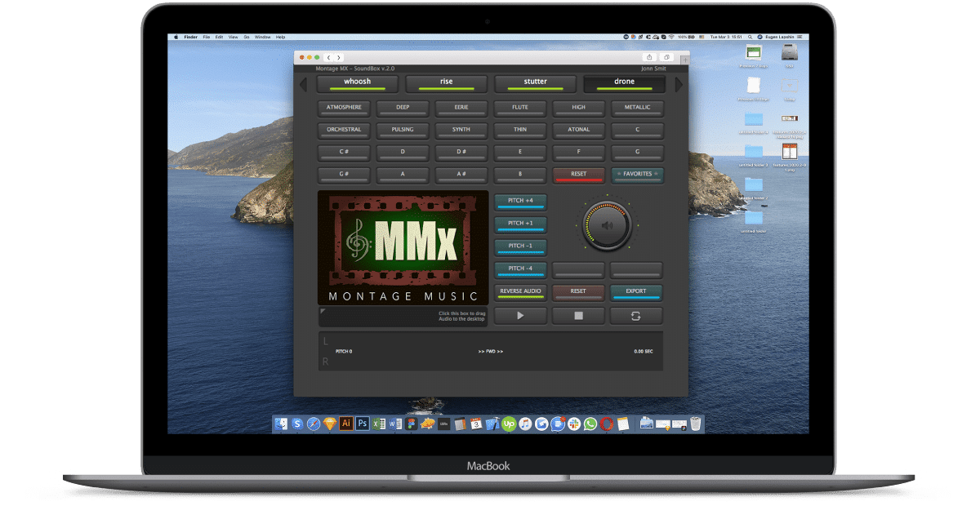Select the F key button
The image size is (980, 506).
(x=578, y=153)
